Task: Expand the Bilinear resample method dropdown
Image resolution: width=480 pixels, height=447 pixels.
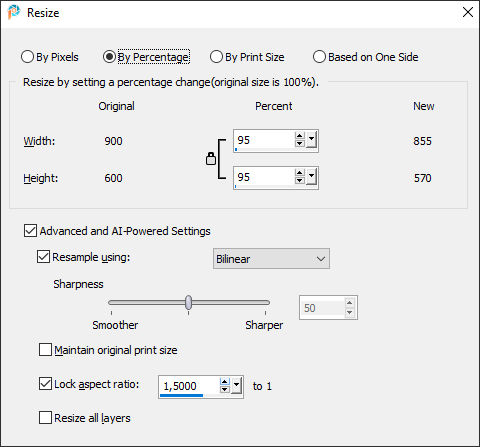Action: pos(271,259)
